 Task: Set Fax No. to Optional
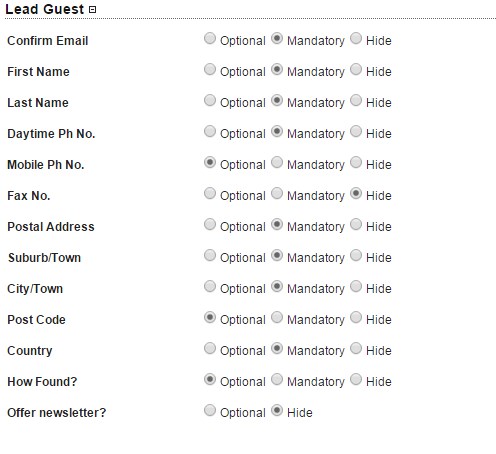pyautogui.click(x=210, y=193)
